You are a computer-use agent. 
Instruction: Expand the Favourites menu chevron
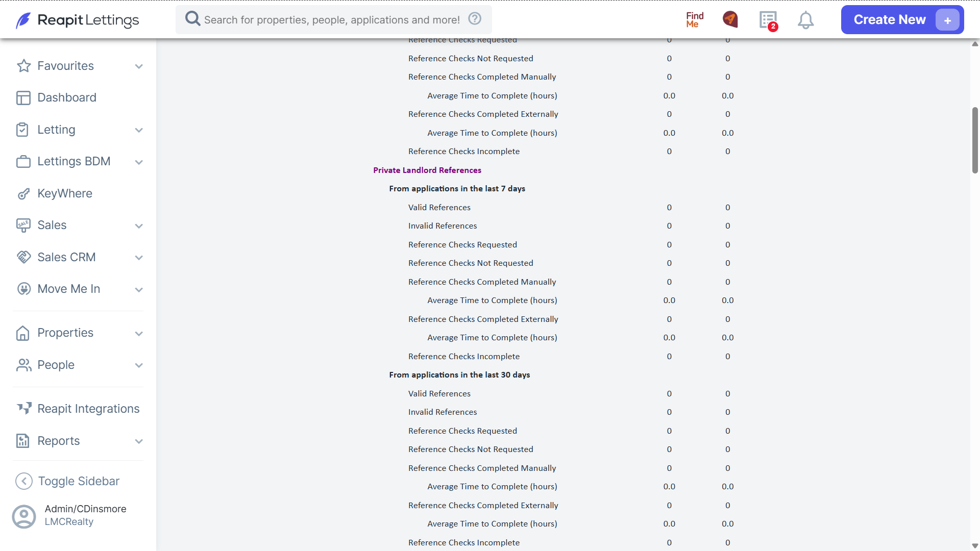[x=139, y=66]
